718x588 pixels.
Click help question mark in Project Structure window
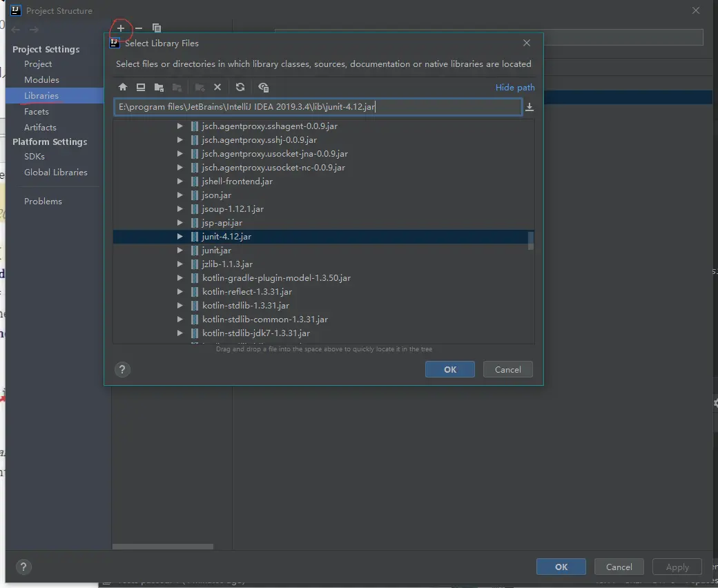(x=23, y=567)
